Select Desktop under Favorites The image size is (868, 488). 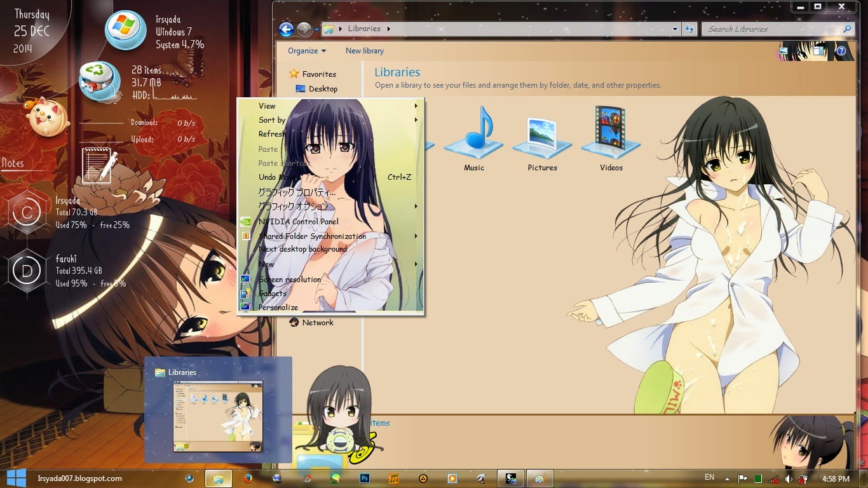(323, 89)
